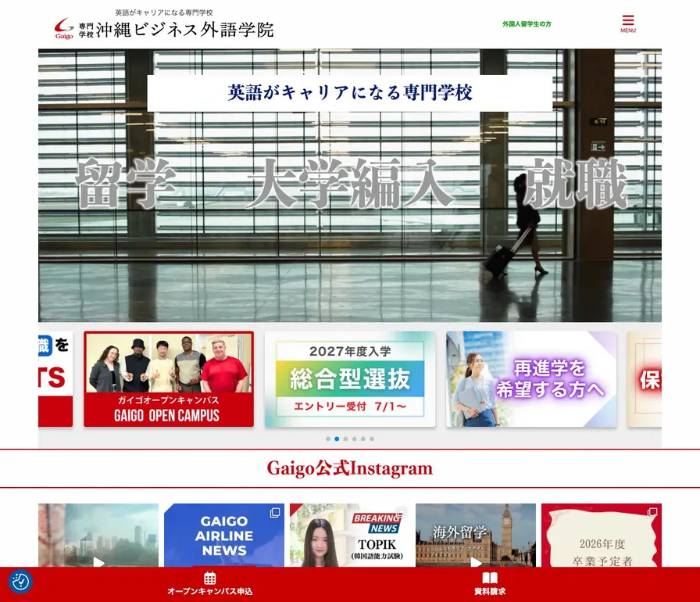Click the 大学編入 hero text
Screen dimensions: 700x602
(349, 184)
